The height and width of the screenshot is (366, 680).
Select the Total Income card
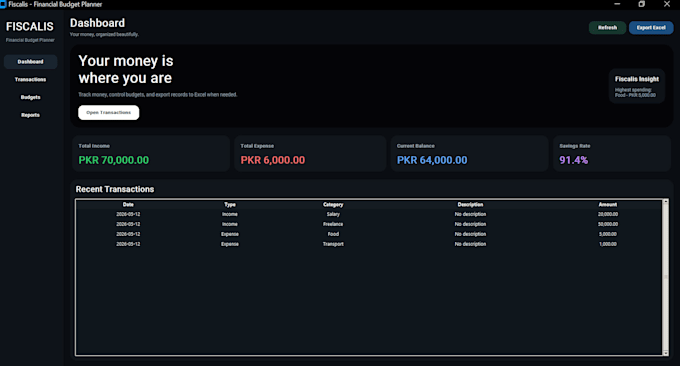150,154
